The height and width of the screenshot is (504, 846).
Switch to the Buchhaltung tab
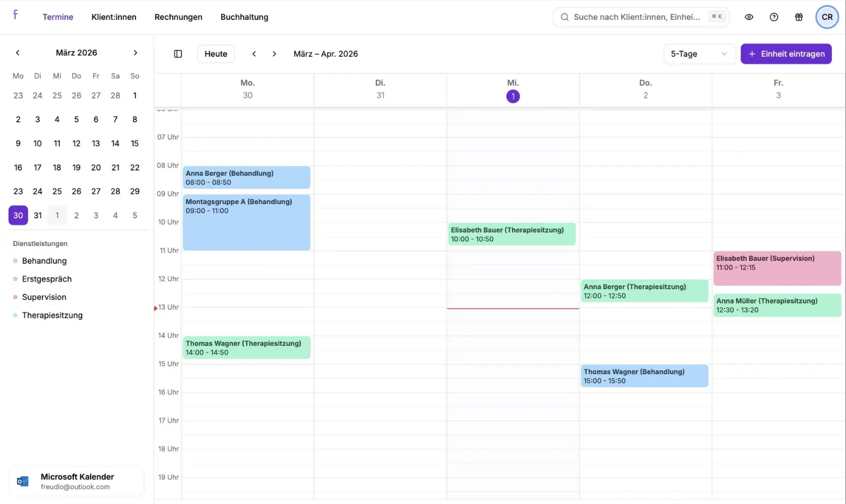click(244, 17)
